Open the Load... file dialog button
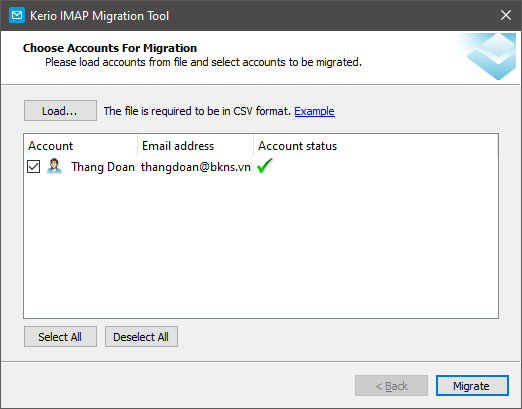Screen dimensions: 522x409 click(60, 111)
